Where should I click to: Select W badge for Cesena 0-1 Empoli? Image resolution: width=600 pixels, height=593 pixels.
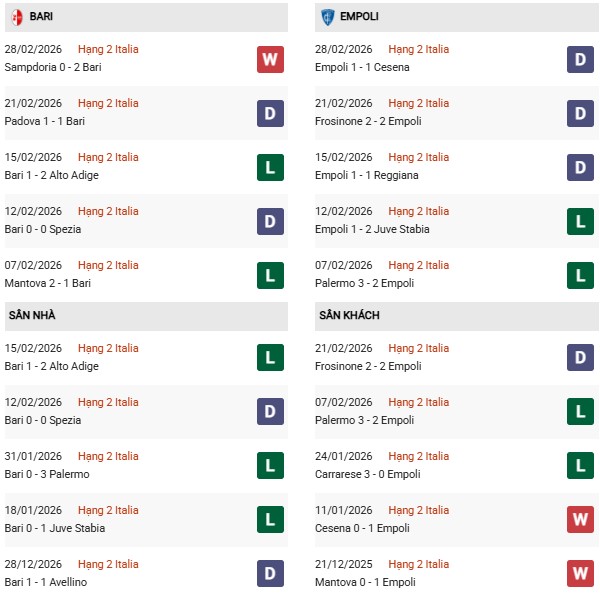[582, 520]
